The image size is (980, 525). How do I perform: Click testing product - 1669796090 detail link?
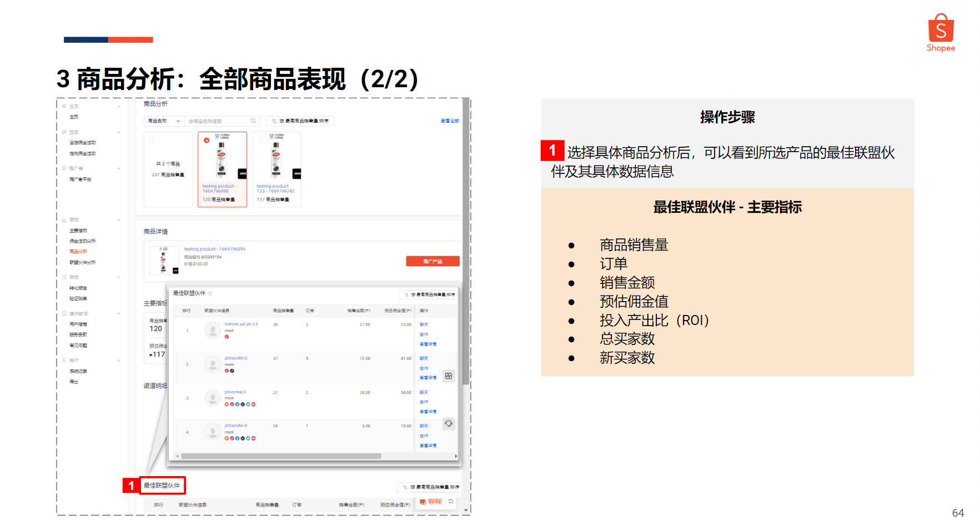215,249
